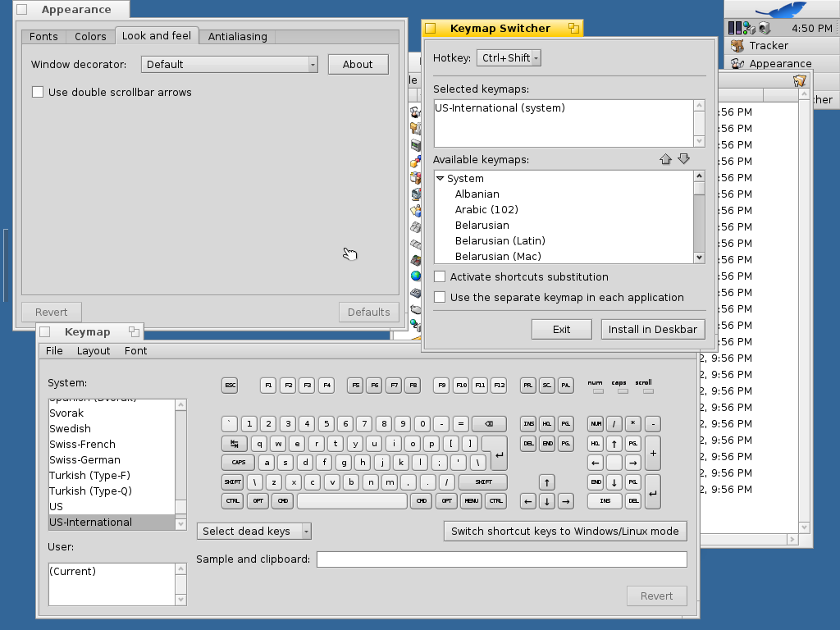Screen dimensions: 840x630
Task: Click the Defaults button in Appearance
Action: pyautogui.click(x=368, y=312)
